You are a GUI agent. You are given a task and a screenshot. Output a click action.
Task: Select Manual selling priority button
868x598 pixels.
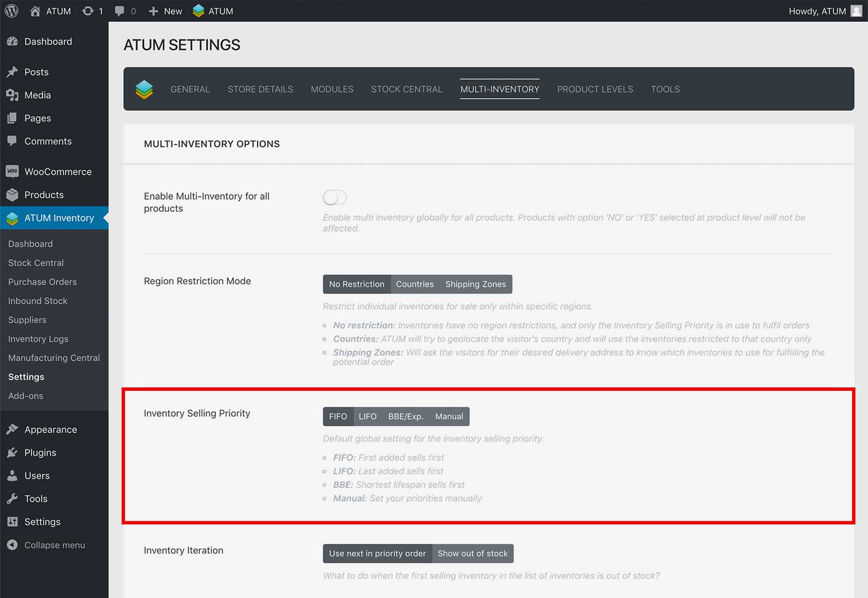tap(449, 417)
